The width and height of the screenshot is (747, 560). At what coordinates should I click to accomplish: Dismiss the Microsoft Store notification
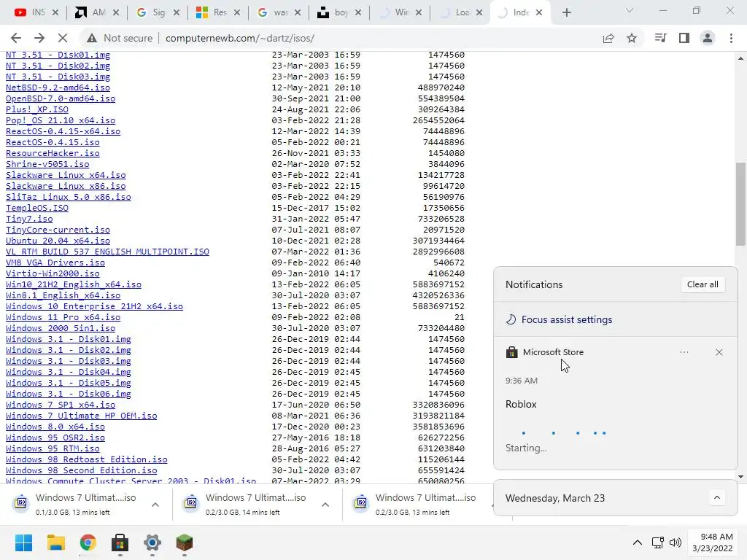click(719, 352)
